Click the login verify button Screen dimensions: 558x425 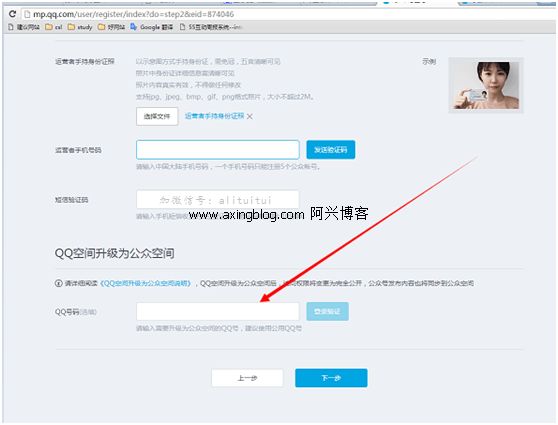(327, 311)
